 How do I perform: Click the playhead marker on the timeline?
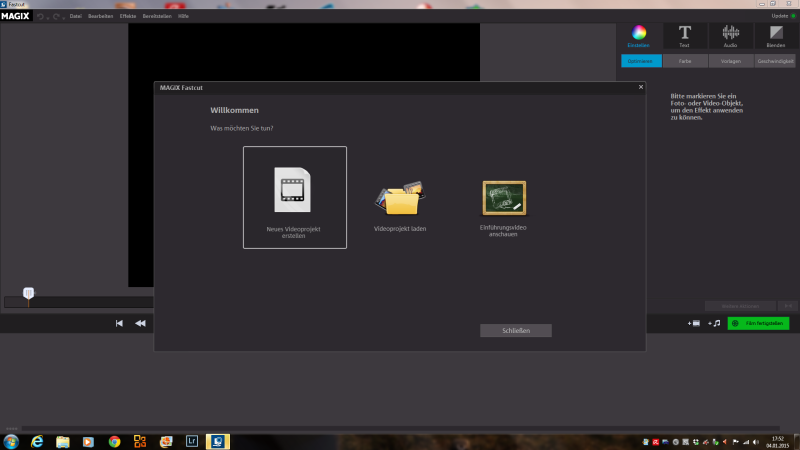pyautogui.click(x=29, y=293)
